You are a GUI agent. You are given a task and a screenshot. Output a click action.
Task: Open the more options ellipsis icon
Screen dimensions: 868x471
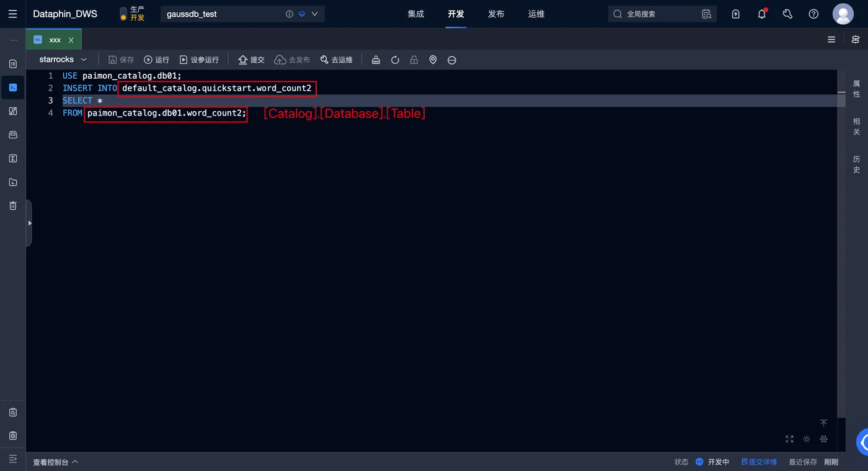[x=452, y=60]
